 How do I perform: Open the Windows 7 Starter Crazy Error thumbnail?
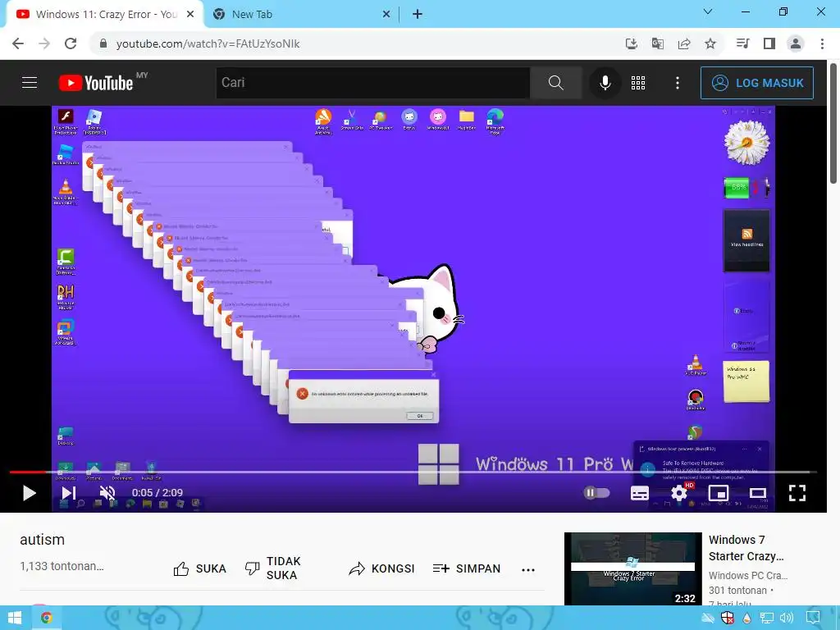(632, 568)
